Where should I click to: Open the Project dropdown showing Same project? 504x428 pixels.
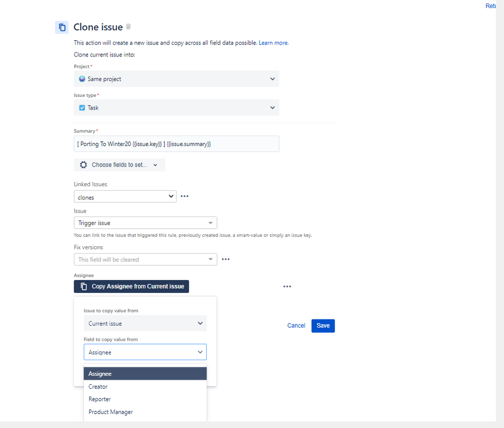click(x=177, y=79)
